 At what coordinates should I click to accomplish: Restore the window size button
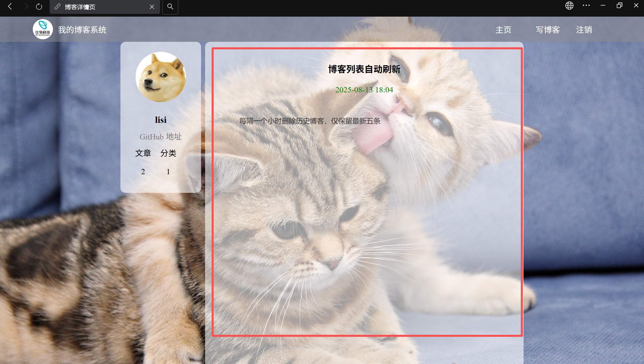coord(619,6)
